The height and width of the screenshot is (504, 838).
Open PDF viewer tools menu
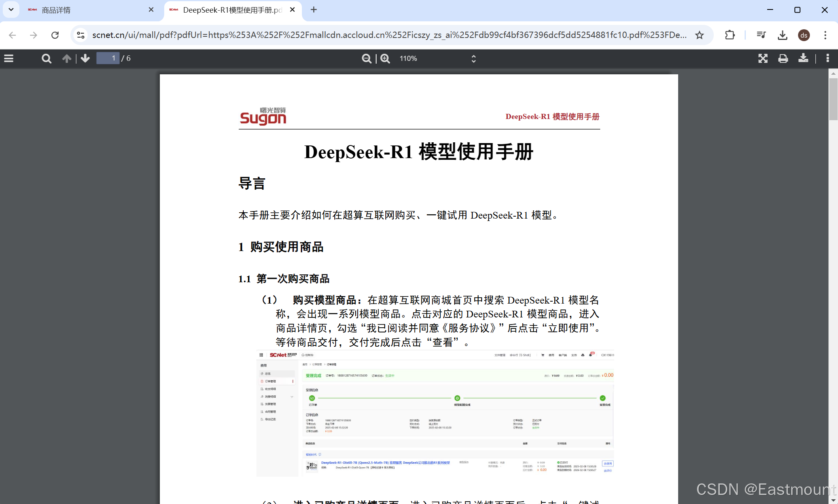point(827,59)
